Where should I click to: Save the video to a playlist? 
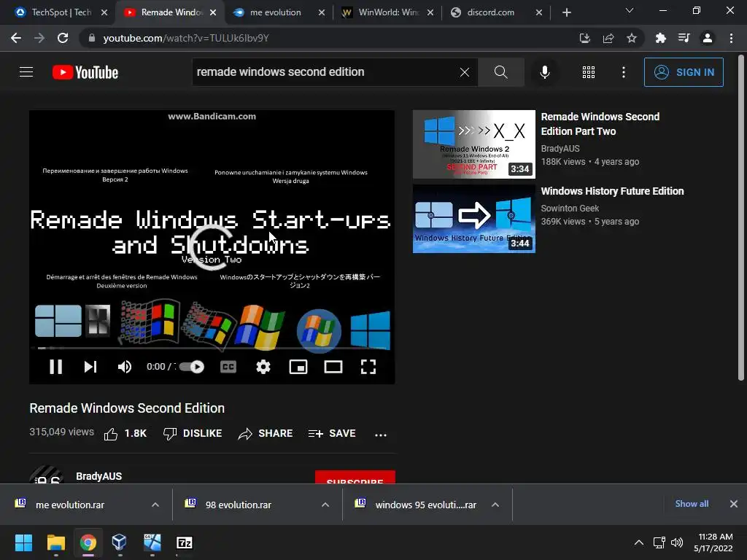point(332,433)
